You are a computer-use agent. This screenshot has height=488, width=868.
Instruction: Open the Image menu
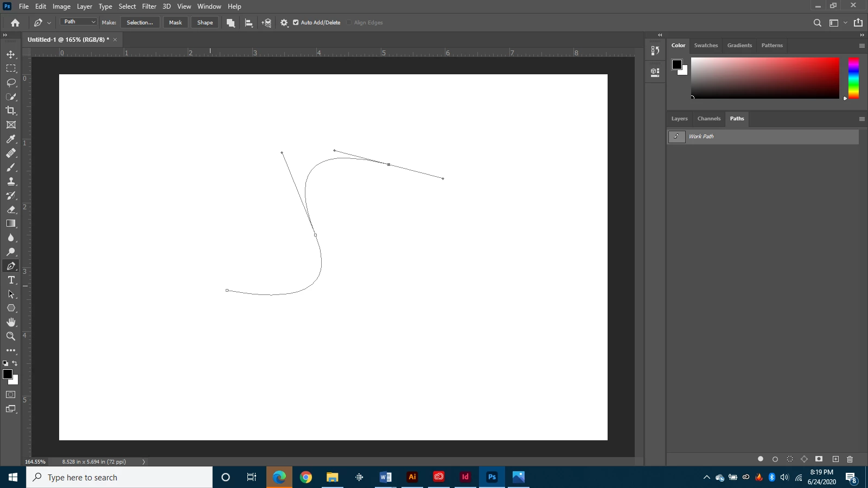pos(61,7)
